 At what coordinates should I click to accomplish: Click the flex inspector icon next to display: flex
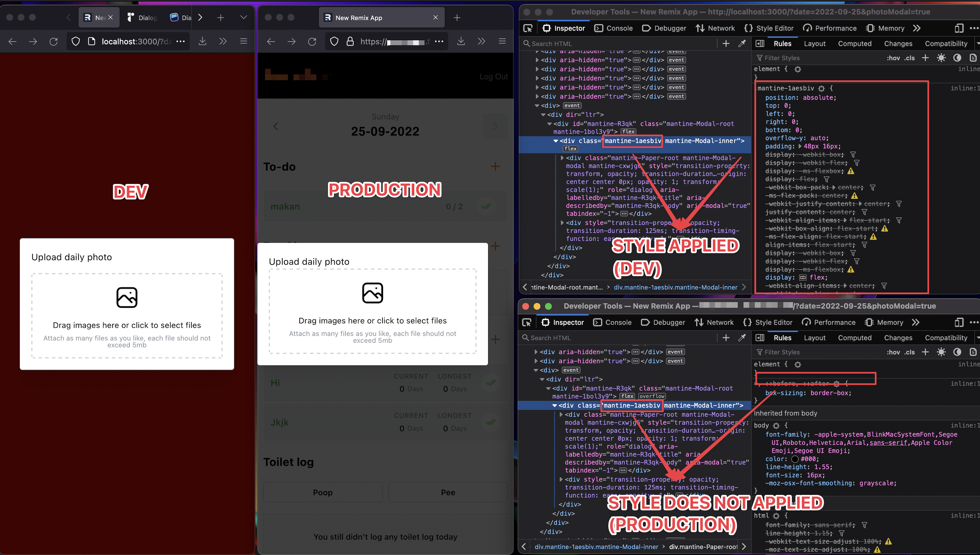click(803, 277)
